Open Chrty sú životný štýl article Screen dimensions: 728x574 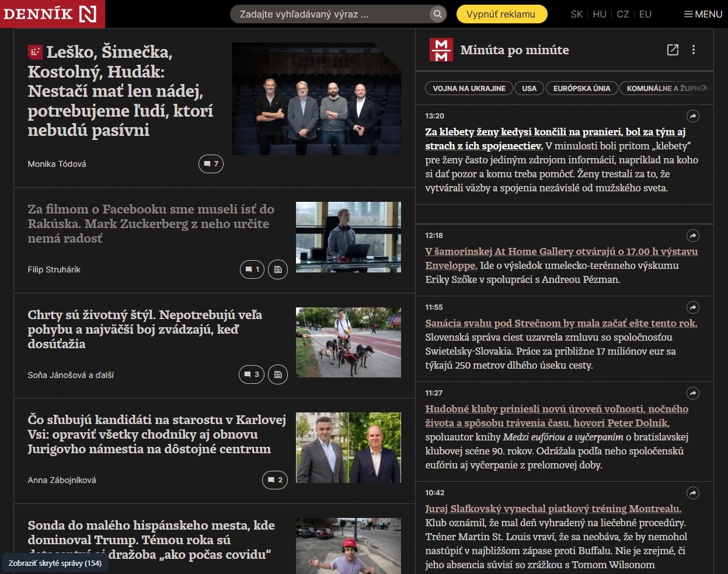click(145, 329)
